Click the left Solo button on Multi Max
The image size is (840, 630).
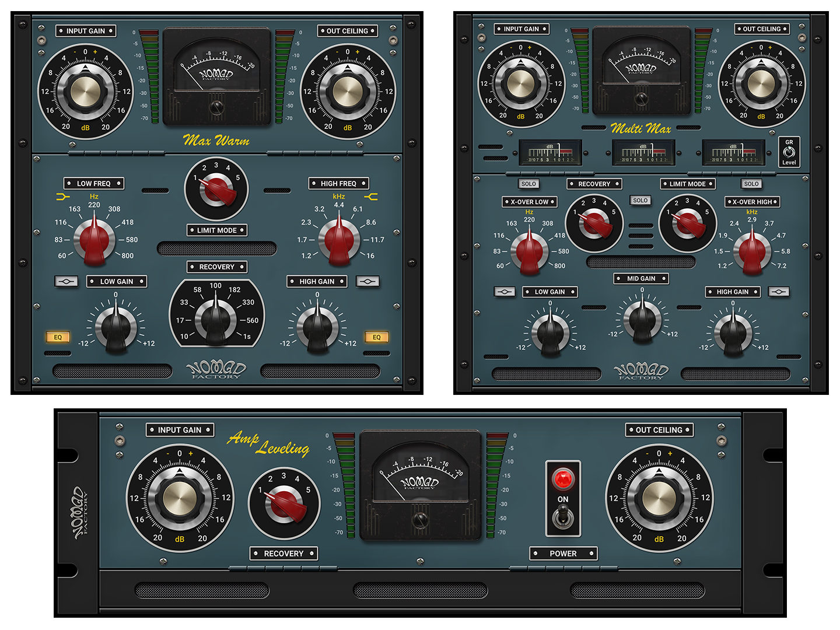coord(528,183)
